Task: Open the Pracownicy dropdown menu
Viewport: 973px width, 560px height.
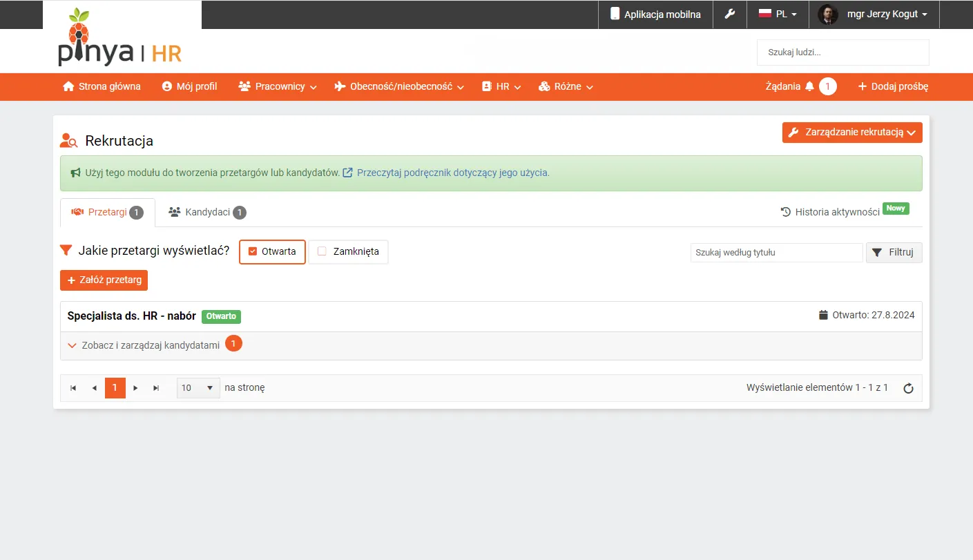Action: [x=278, y=86]
